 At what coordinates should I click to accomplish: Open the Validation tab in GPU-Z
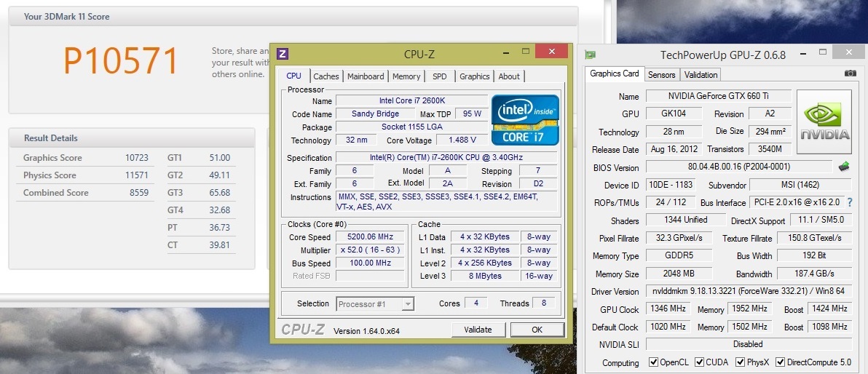click(x=701, y=75)
